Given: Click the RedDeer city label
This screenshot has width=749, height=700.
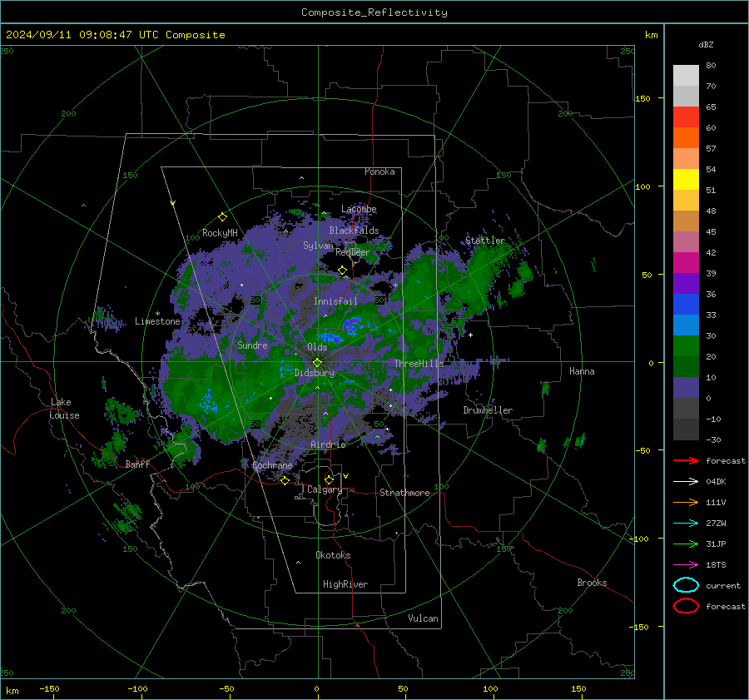Looking at the screenshot, I should (x=353, y=252).
